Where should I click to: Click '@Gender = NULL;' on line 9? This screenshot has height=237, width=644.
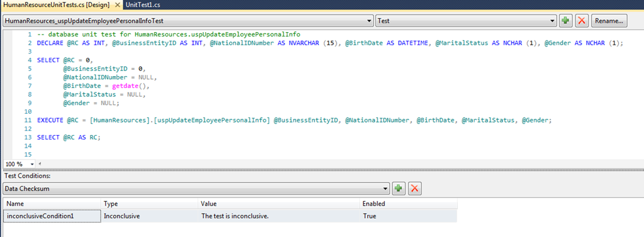[x=91, y=104]
